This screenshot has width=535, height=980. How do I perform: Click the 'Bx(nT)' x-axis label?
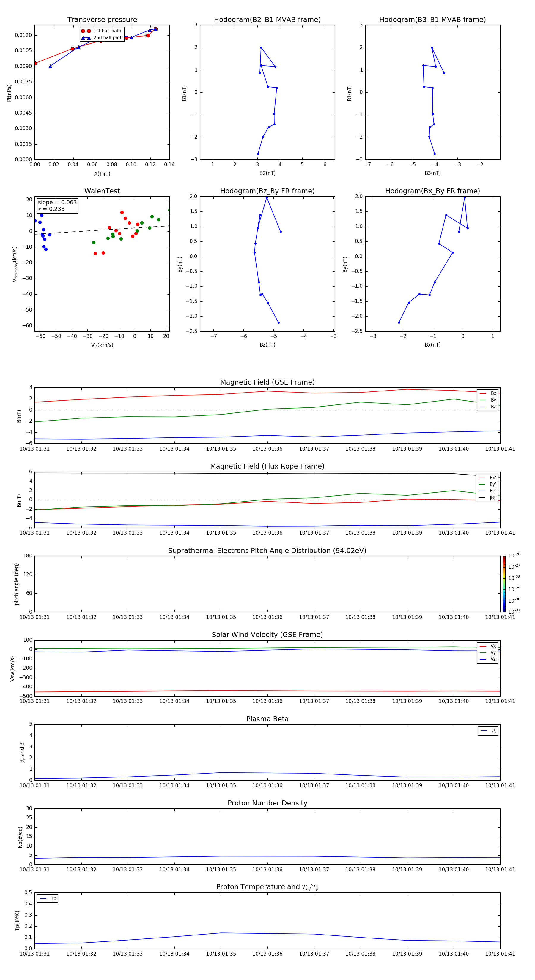[x=432, y=345]
